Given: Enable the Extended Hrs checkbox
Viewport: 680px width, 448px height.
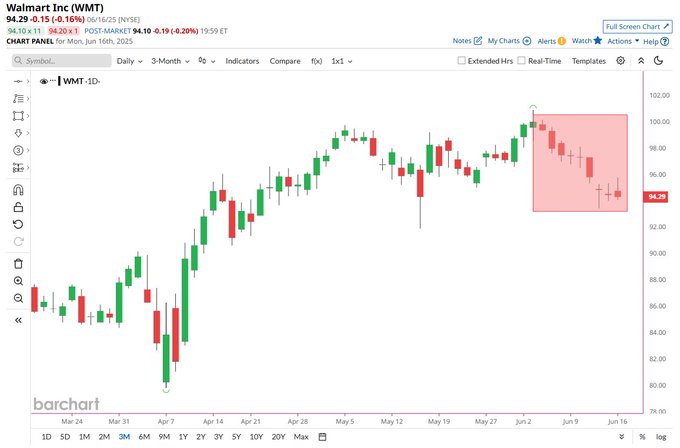Looking at the screenshot, I should (x=462, y=61).
